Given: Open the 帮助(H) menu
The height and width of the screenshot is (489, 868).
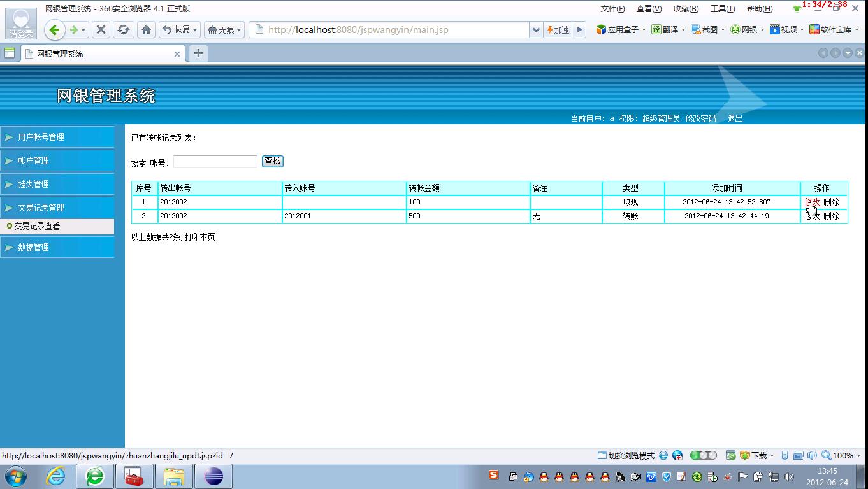Looking at the screenshot, I should 760,9.
